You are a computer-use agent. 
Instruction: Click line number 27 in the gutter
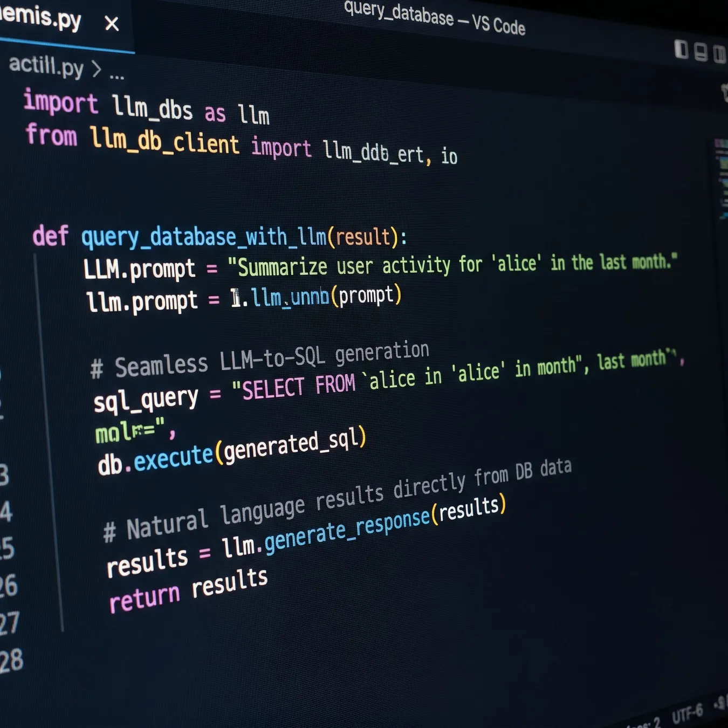click(9, 623)
